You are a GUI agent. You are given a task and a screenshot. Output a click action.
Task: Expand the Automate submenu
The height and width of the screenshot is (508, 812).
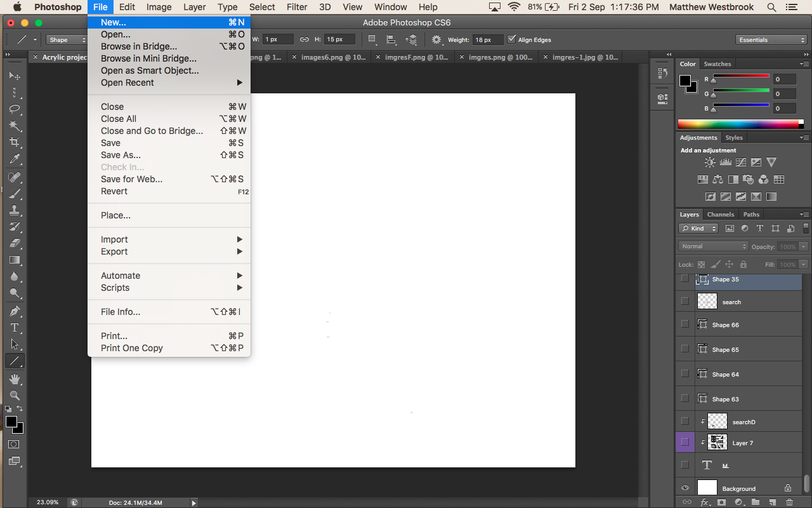(169, 276)
